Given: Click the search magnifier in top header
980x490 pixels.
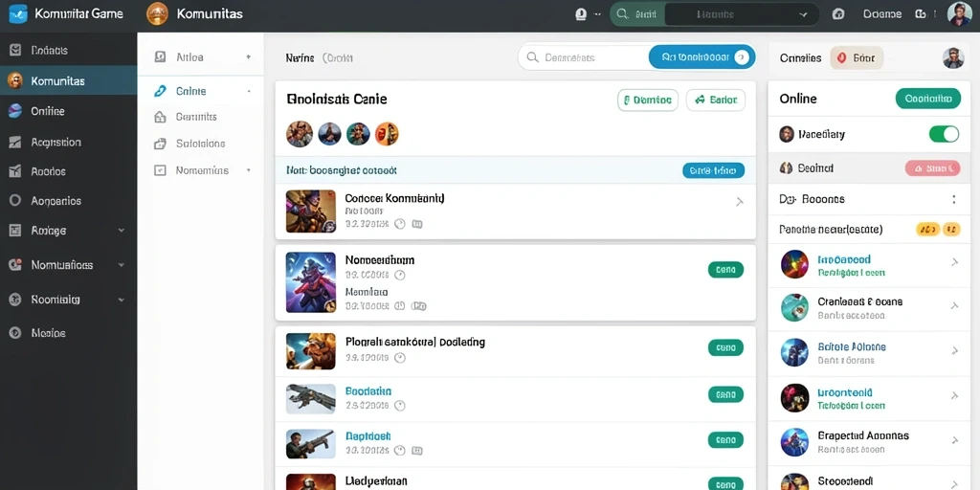Looking at the screenshot, I should (622, 13).
